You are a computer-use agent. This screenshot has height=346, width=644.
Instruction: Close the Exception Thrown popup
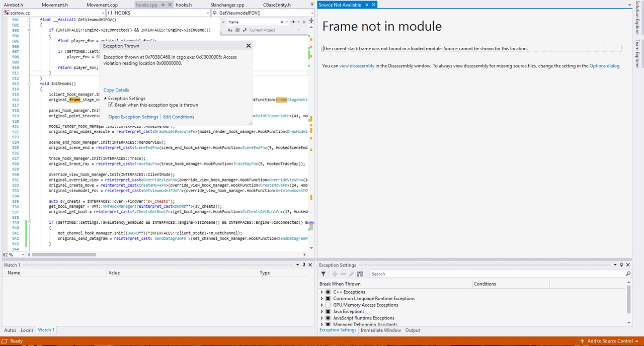click(248, 46)
